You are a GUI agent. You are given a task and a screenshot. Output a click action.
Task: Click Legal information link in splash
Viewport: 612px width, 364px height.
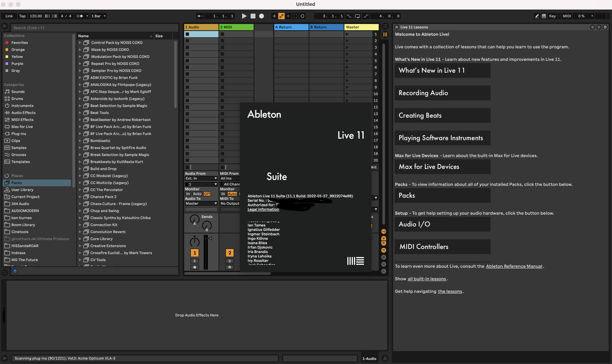(x=263, y=209)
